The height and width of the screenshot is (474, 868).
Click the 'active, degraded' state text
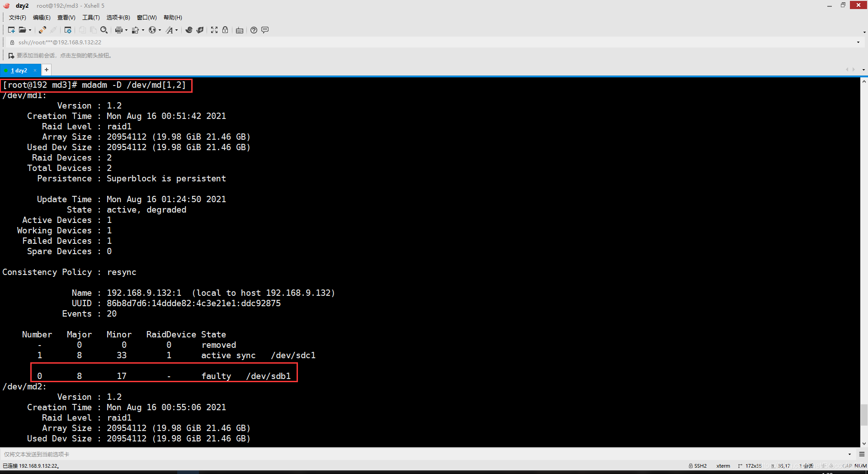click(x=146, y=210)
